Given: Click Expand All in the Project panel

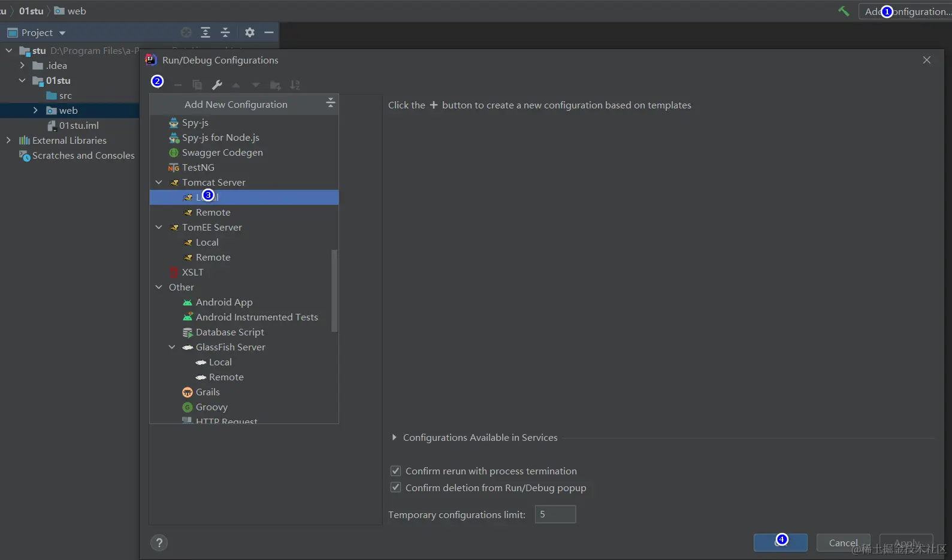Looking at the screenshot, I should (205, 32).
